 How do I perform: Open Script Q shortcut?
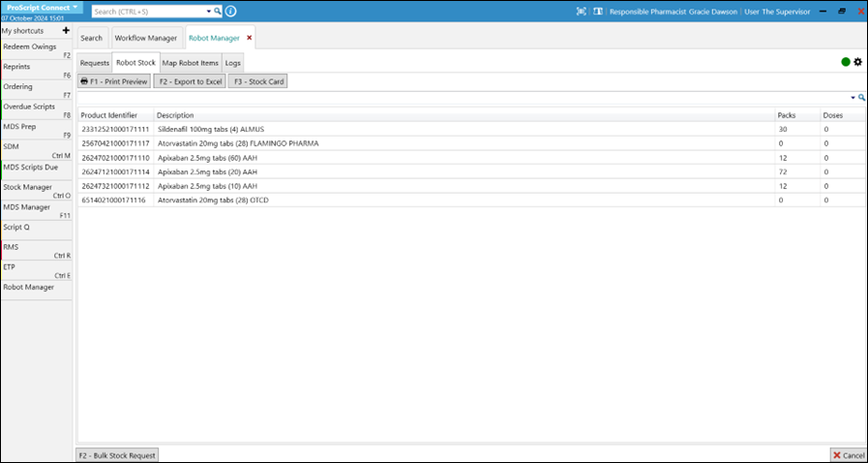tap(37, 230)
